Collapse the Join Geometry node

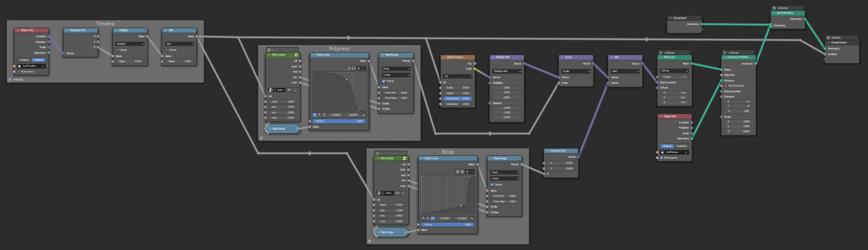point(774,13)
